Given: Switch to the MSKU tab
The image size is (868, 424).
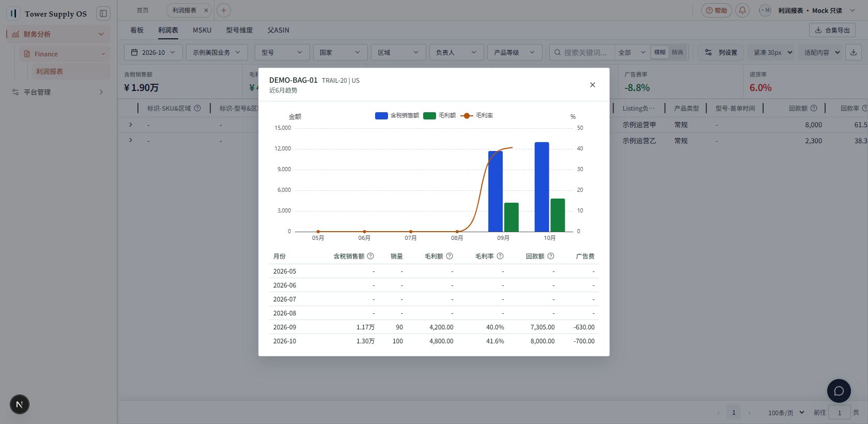Looking at the screenshot, I should [x=202, y=30].
